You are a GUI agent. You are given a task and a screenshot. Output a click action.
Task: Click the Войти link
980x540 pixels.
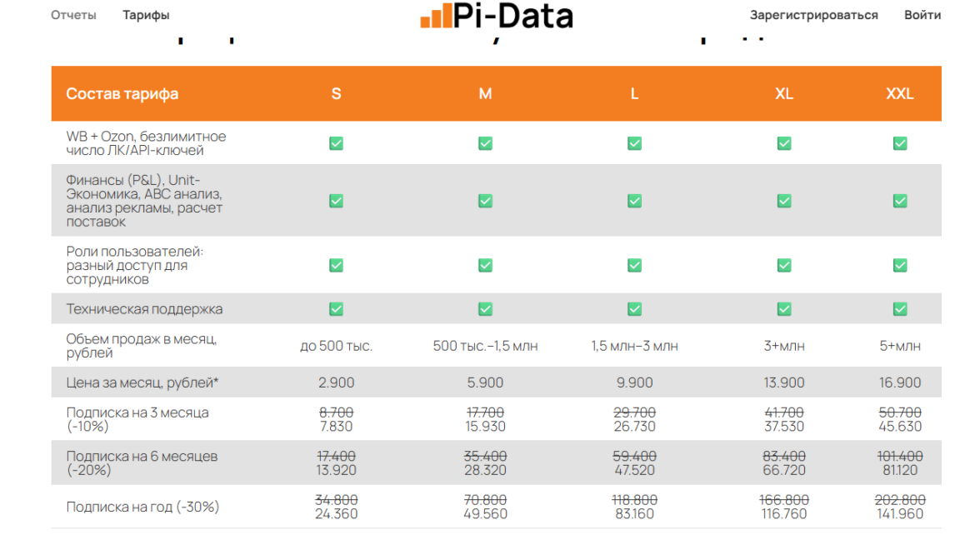[x=922, y=15]
